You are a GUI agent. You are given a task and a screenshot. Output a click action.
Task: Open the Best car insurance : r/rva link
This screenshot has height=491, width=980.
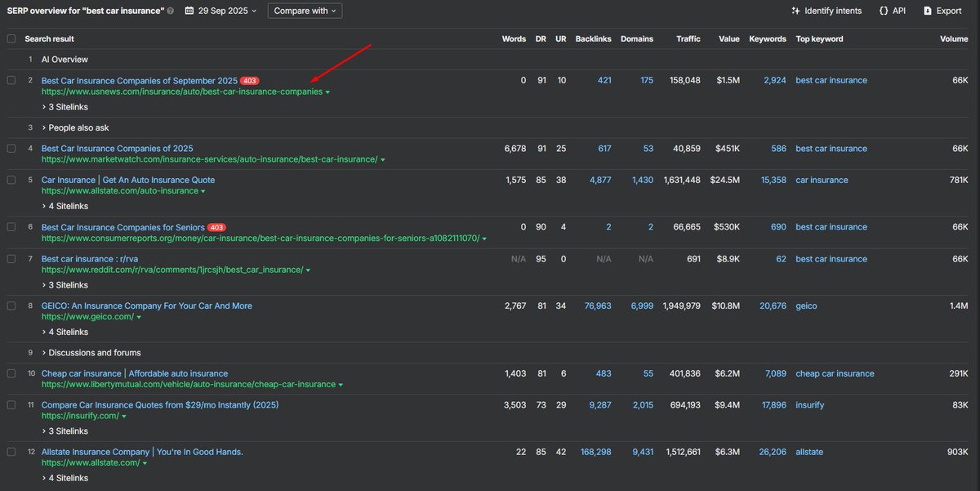point(90,259)
